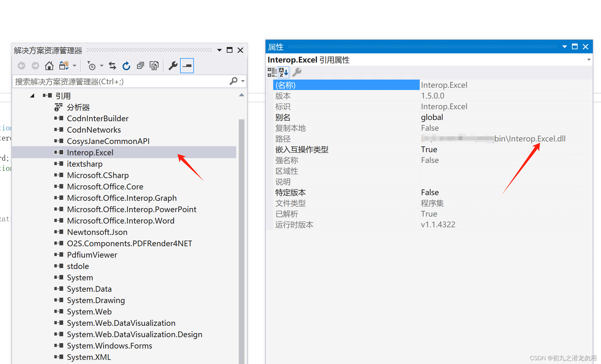Select the Microsoft.Office.Interop.Word reference
601x364 pixels.
click(x=121, y=221)
